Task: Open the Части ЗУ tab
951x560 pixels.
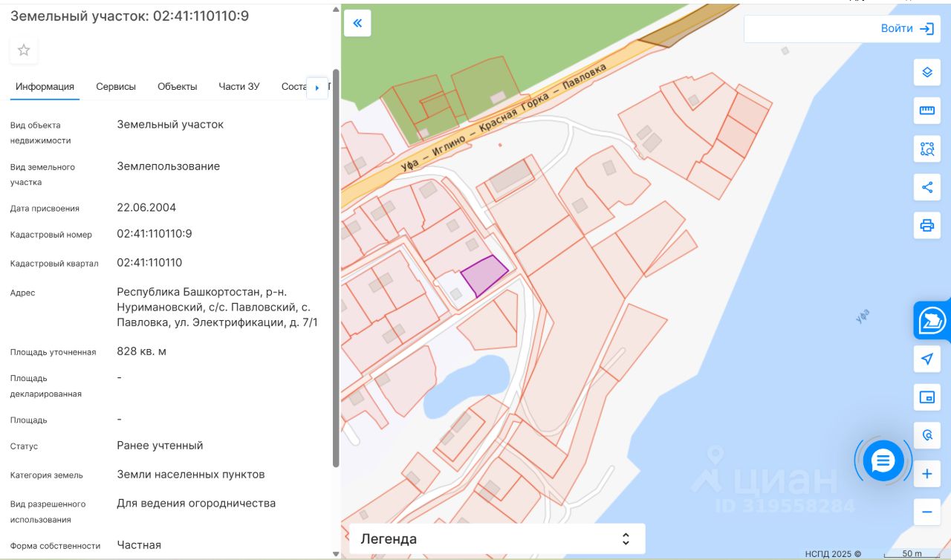Action: 239,86
